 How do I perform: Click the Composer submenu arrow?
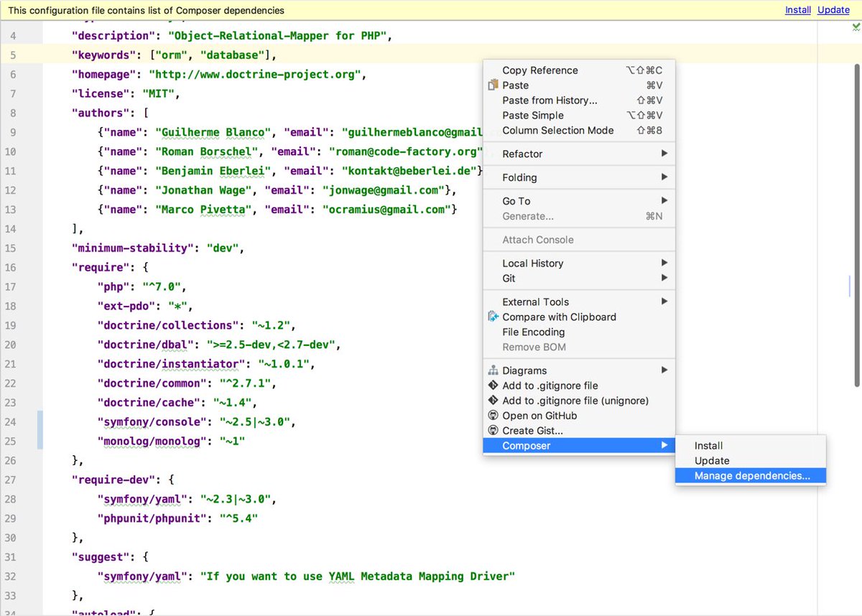(664, 446)
